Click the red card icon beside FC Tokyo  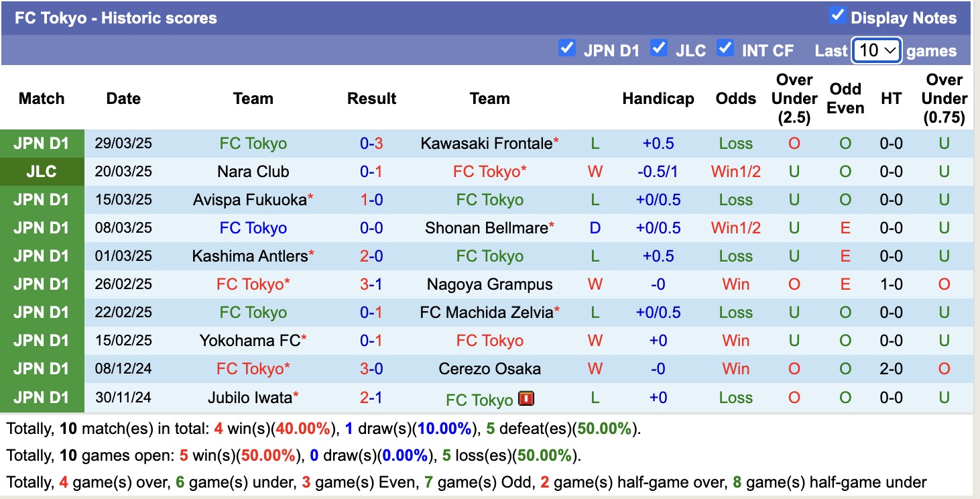[x=526, y=398]
